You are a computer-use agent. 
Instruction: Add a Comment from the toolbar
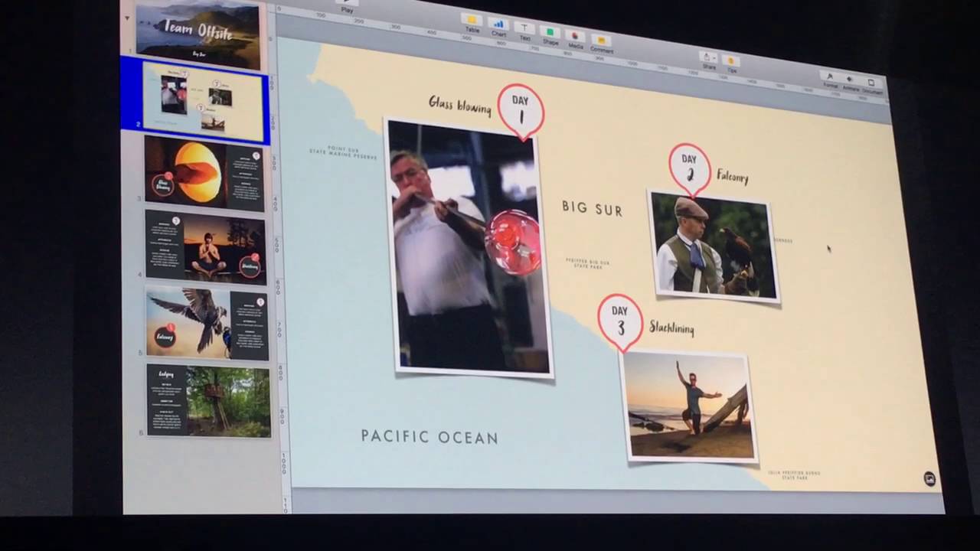pyautogui.click(x=601, y=44)
